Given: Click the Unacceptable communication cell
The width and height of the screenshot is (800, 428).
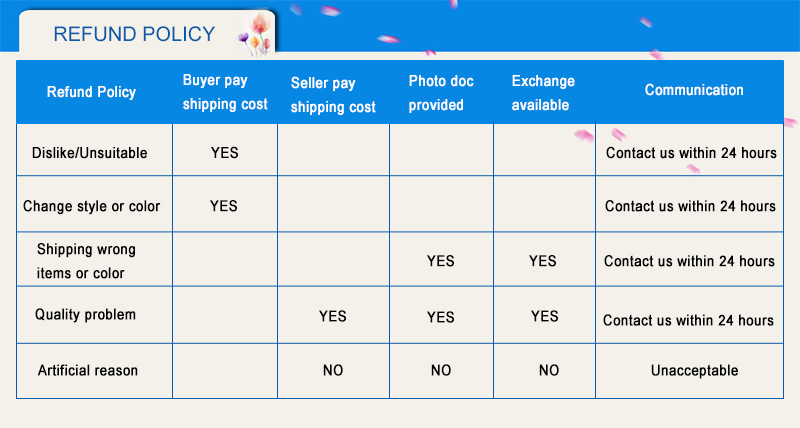Looking at the screenshot, I should [694, 370].
